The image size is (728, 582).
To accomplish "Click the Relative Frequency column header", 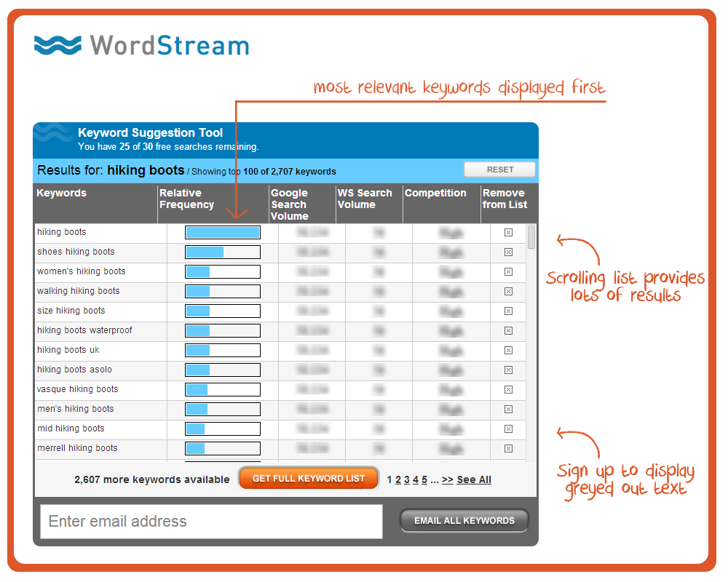I will click(186, 199).
